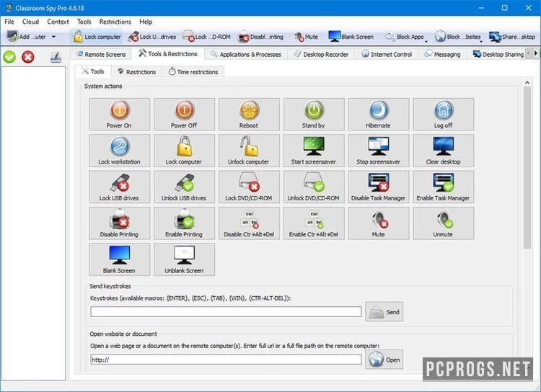
Task: Show more tabs with right arrow
Action: (535, 53)
